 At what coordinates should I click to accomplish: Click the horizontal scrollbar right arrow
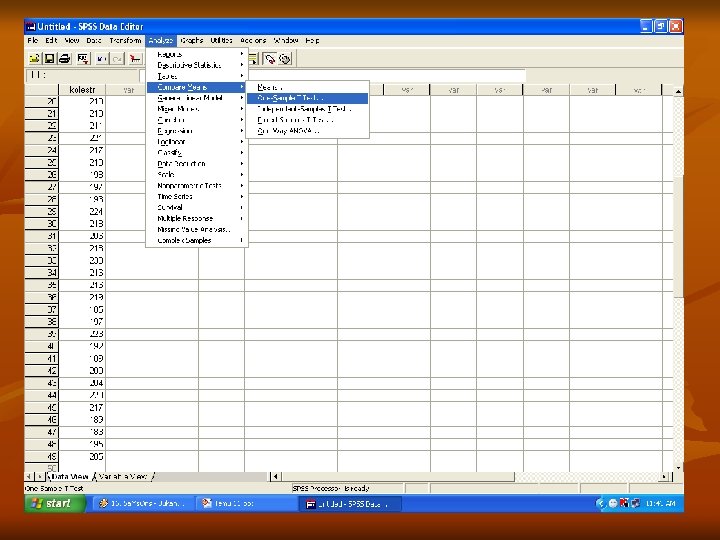click(664, 477)
